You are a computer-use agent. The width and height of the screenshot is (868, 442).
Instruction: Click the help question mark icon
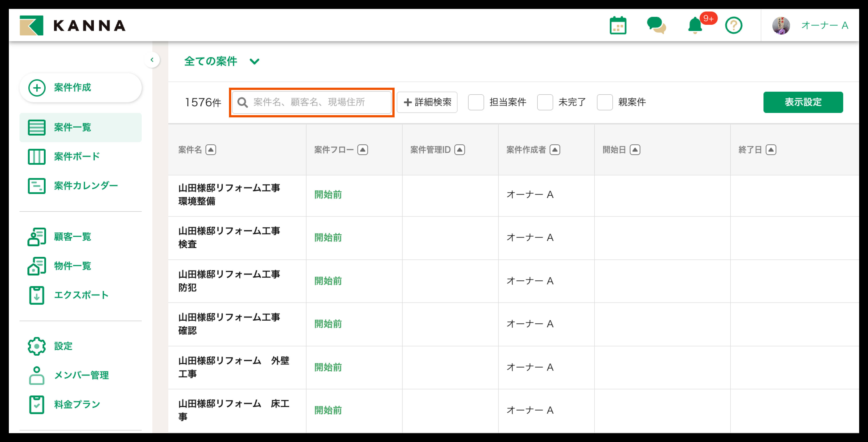[733, 26]
